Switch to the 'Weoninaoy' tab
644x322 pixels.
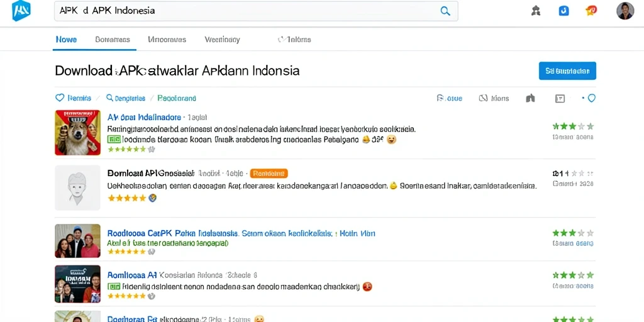[x=222, y=40]
